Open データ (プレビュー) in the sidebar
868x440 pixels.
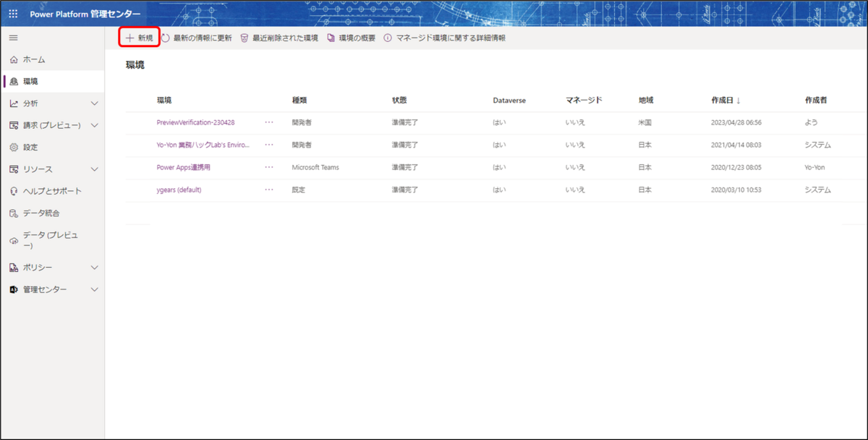(52, 240)
